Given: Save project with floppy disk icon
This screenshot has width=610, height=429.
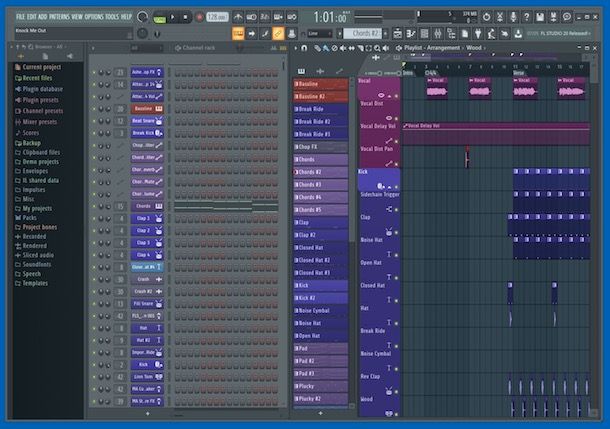Looking at the screenshot, I should [540, 17].
